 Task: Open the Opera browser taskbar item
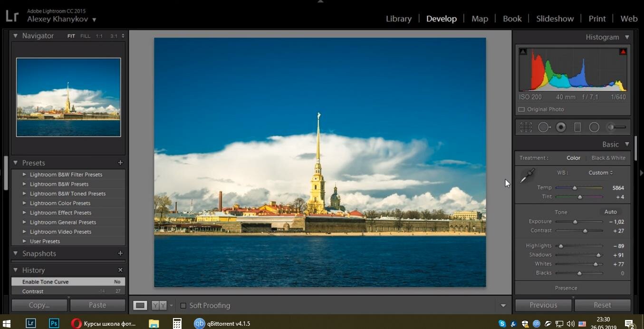[x=103, y=323]
